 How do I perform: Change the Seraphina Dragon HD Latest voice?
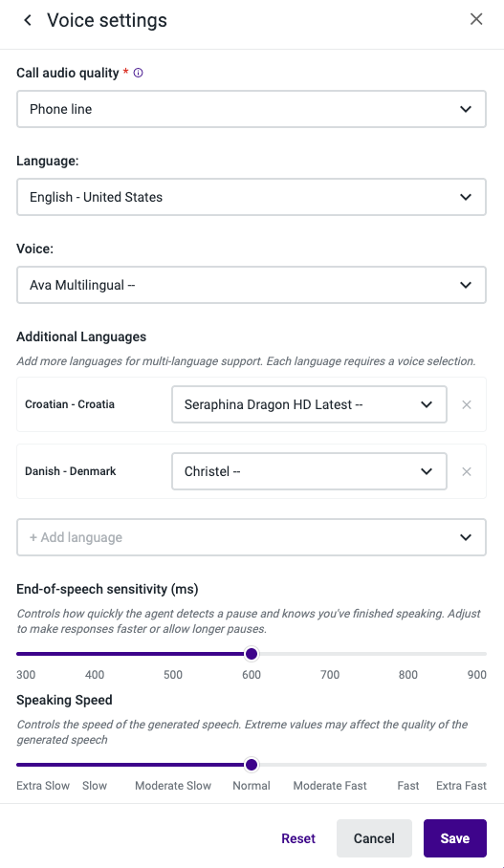pos(309,404)
